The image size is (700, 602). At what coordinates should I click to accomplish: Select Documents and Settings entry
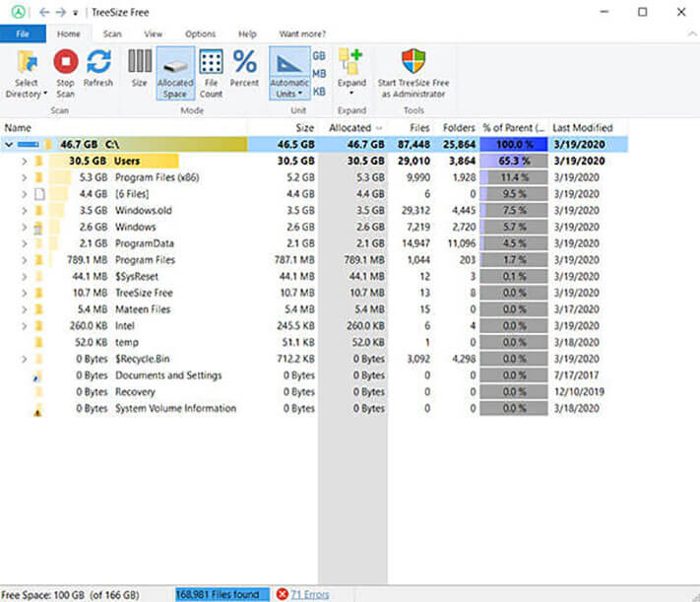(x=168, y=375)
